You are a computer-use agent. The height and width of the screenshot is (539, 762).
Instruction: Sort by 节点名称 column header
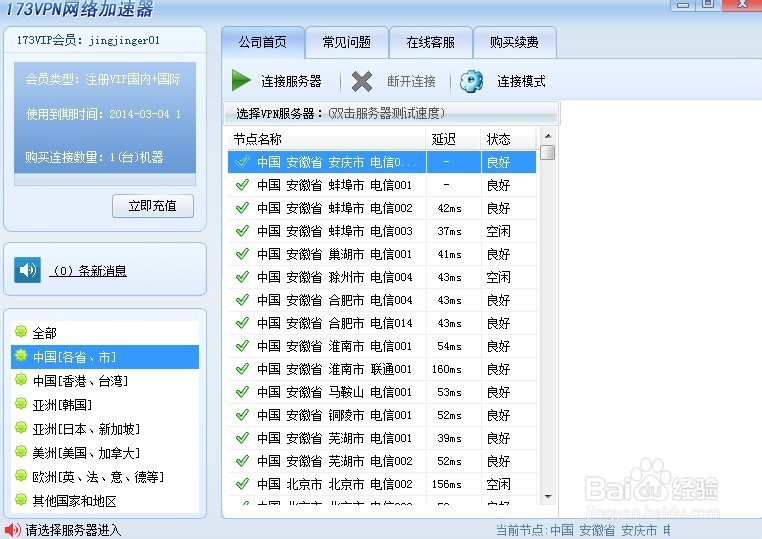(327, 139)
